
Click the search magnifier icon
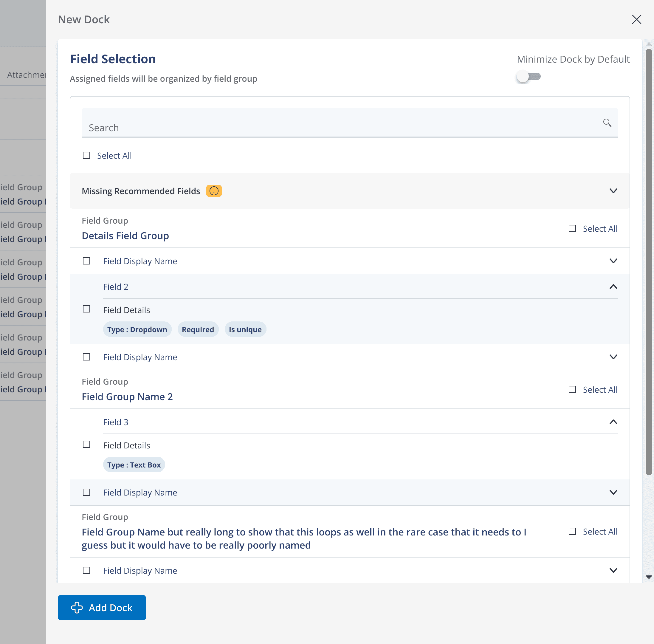[607, 123]
